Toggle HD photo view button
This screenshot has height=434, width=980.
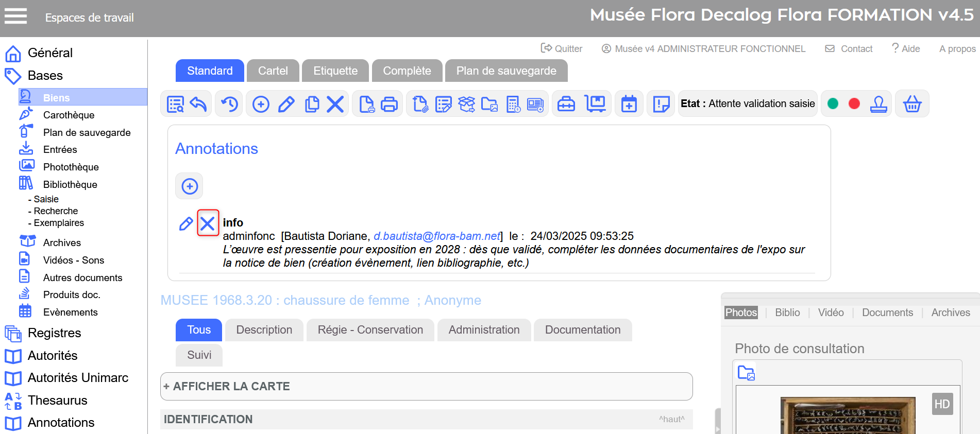point(942,404)
